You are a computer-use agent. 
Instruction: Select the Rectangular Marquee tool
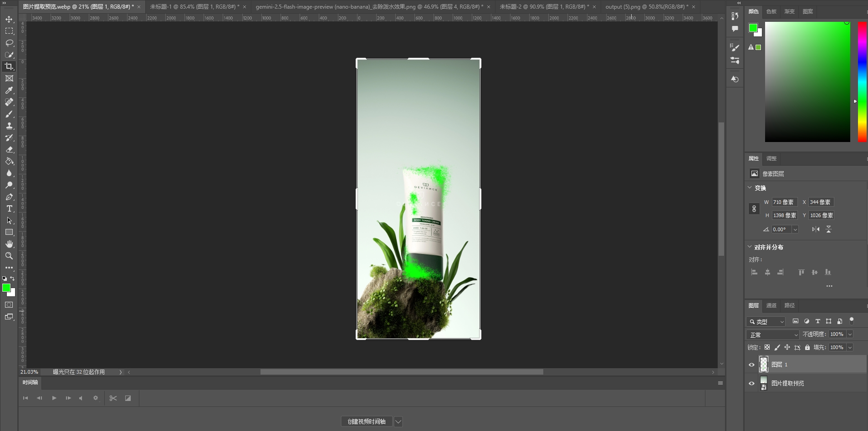(9, 31)
